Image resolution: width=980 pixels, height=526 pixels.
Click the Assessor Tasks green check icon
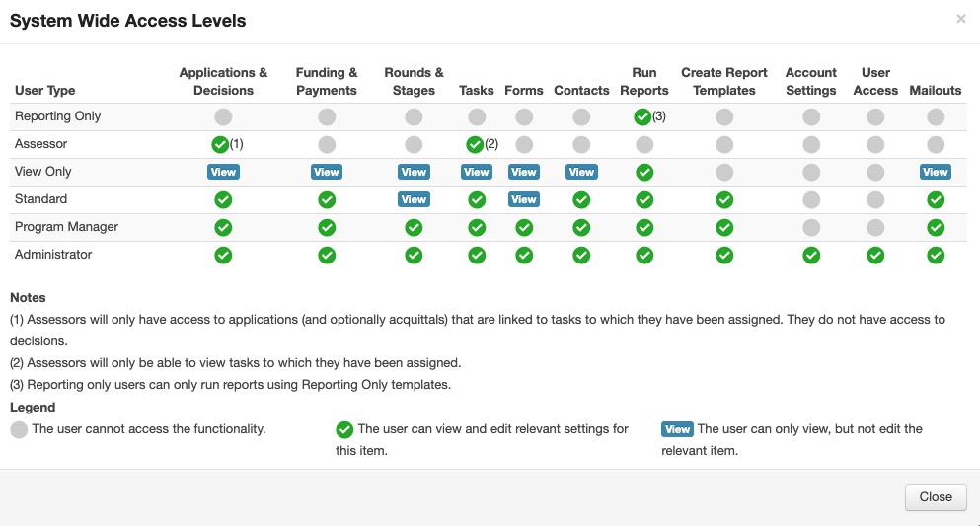(475, 144)
